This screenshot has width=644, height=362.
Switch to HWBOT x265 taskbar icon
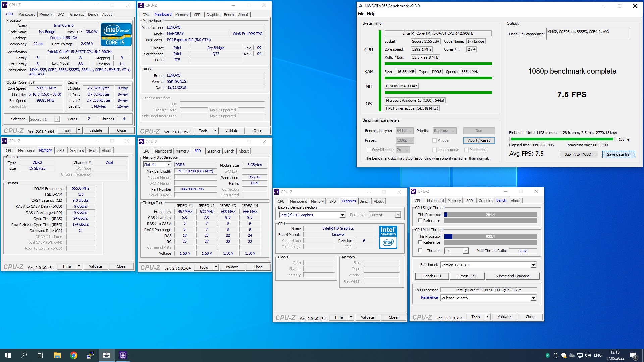pos(107,355)
